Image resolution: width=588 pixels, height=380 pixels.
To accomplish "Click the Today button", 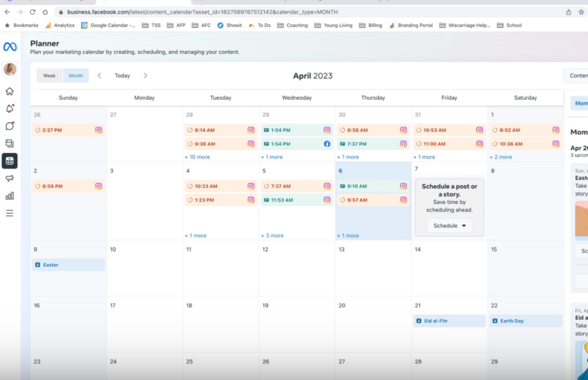I will click(x=122, y=75).
